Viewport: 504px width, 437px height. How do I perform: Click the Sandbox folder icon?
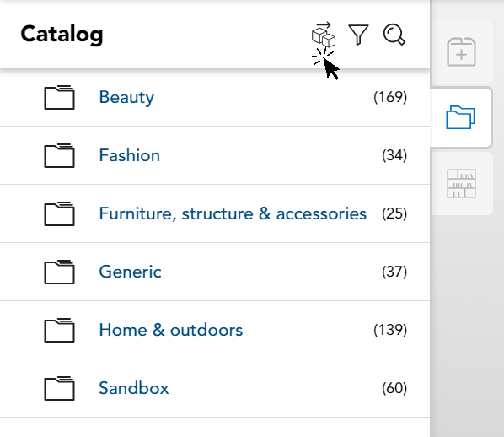click(x=60, y=388)
